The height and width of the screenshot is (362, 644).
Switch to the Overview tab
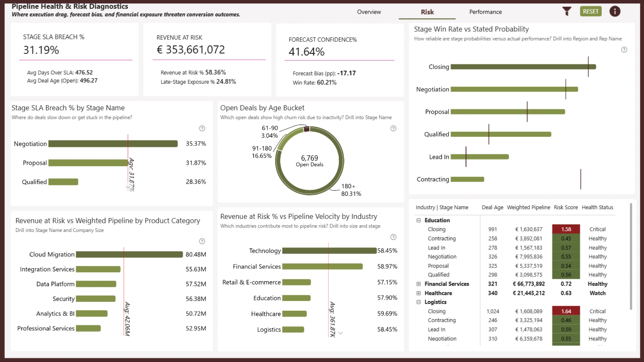tap(369, 12)
